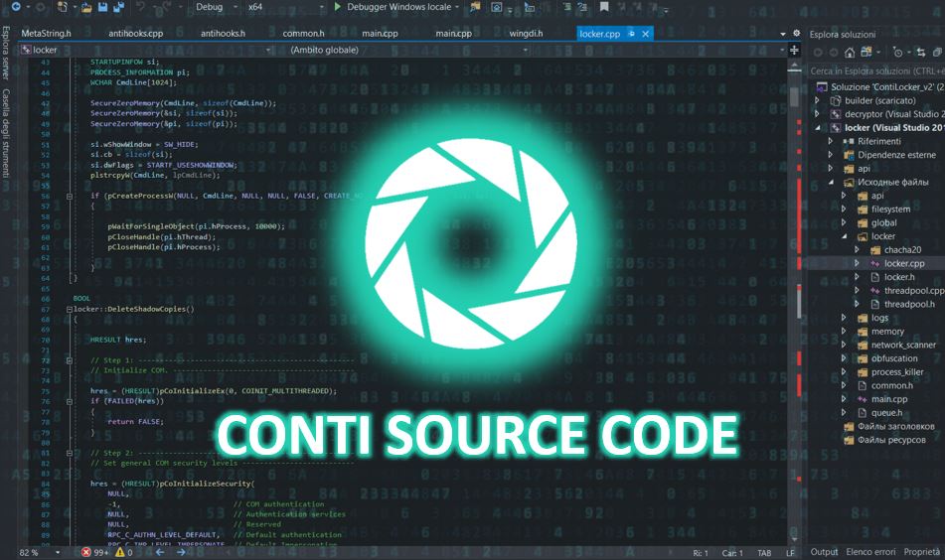The width and height of the screenshot is (945, 560).
Task: Click the red error count icon
Action: pyautogui.click(x=86, y=552)
